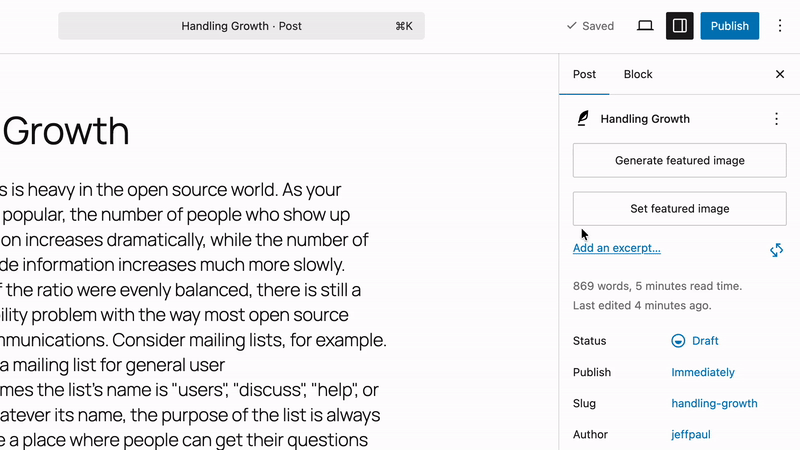Open the Handling Growth command palette bar
The image size is (800, 450).
point(241,26)
